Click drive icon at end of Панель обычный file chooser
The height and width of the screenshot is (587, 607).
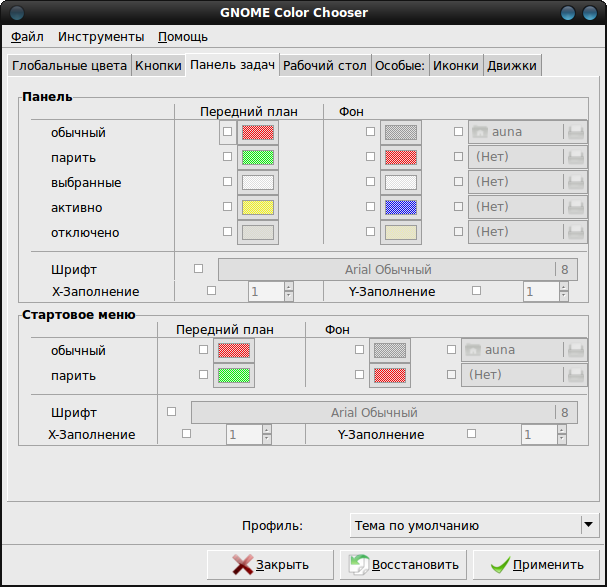(576, 132)
